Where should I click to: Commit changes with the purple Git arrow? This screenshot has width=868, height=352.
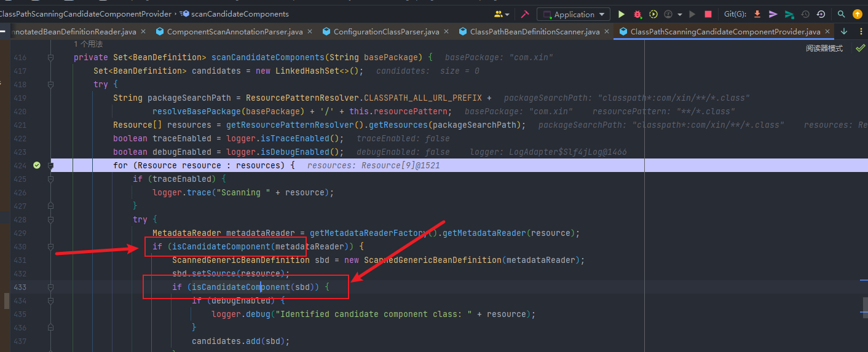click(x=773, y=14)
